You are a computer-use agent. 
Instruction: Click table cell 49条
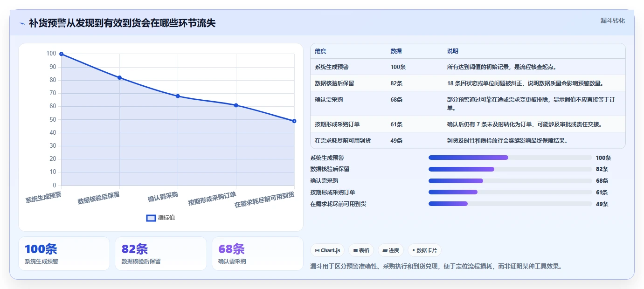tap(397, 141)
